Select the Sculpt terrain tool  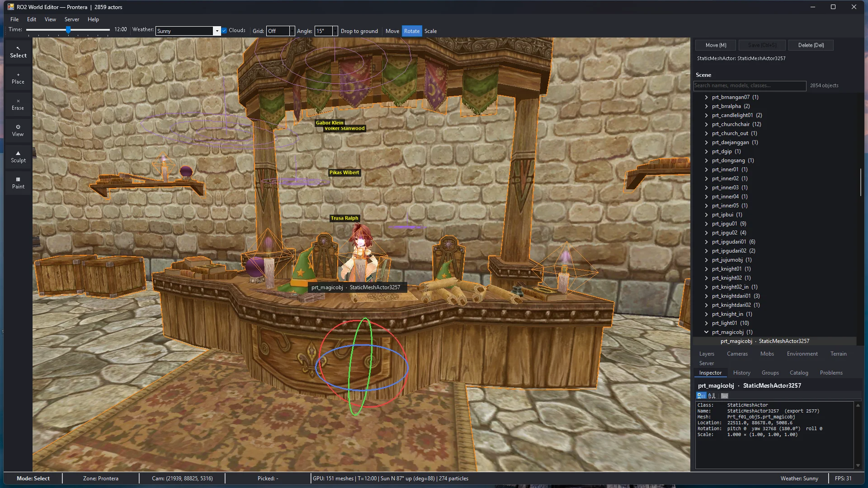(x=18, y=157)
